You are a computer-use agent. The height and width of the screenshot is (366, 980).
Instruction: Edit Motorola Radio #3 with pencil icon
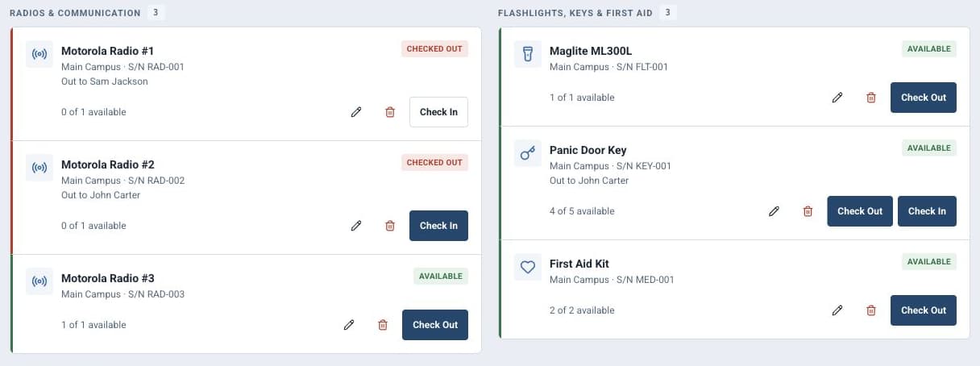(349, 325)
